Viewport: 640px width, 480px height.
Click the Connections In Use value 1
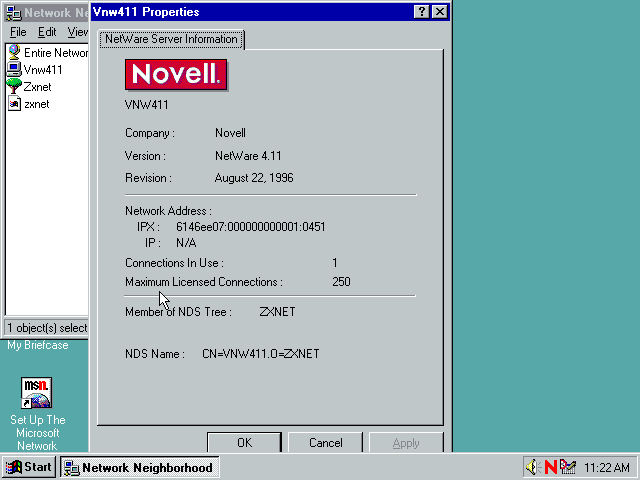tap(335, 262)
